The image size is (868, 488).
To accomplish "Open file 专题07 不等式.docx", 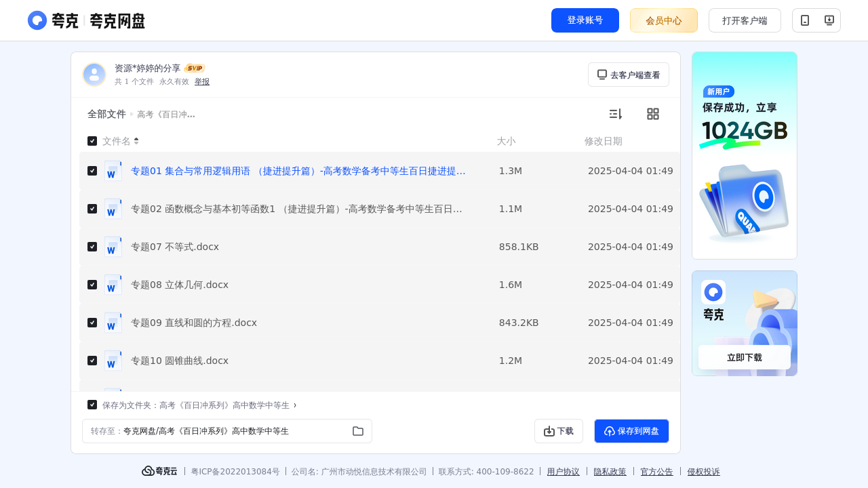I will point(175,247).
